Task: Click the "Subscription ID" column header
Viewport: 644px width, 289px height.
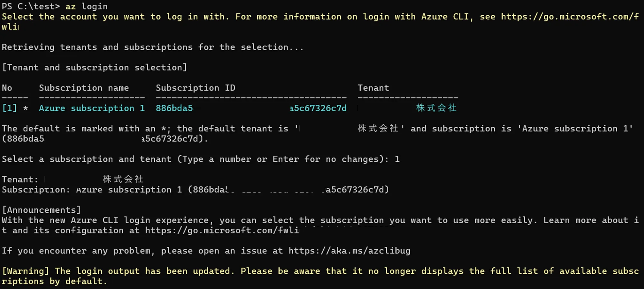Action: [x=195, y=88]
